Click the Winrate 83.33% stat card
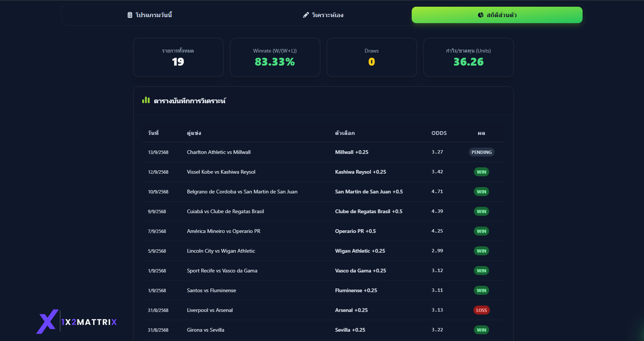The image size is (644, 341). pos(275,57)
